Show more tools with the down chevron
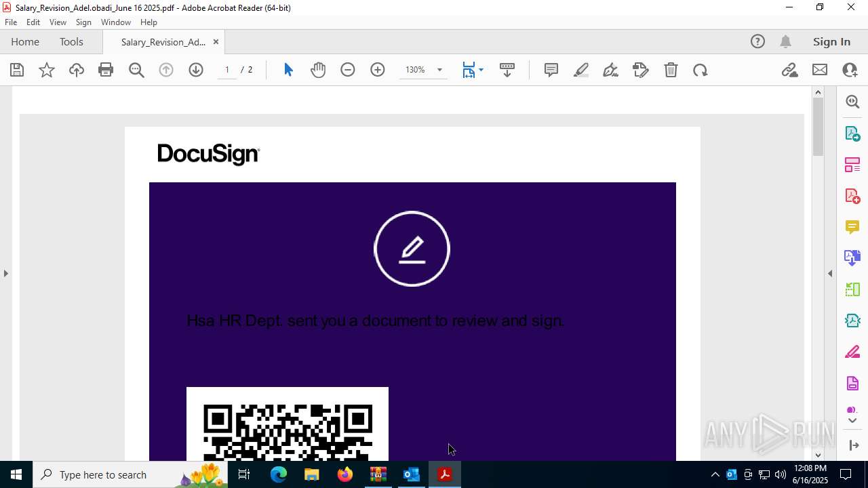The height and width of the screenshot is (488, 868). [852, 421]
